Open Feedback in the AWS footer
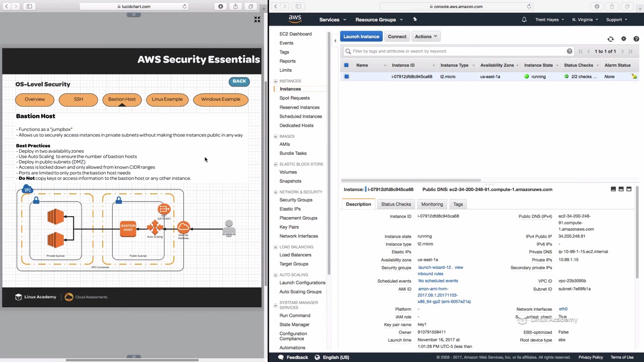This screenshot has width=644, height=362. [294, 357]
